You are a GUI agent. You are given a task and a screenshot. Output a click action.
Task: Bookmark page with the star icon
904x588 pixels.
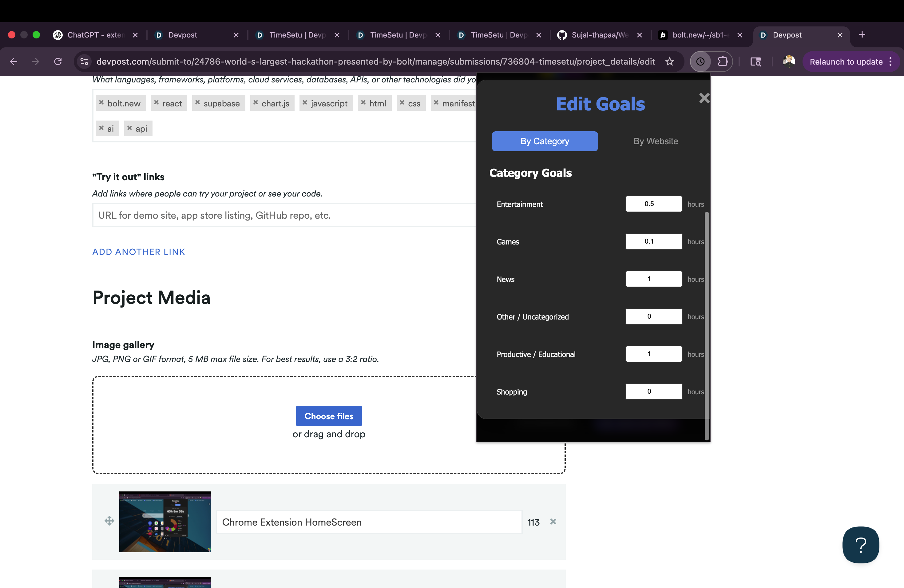click(669, 62)
